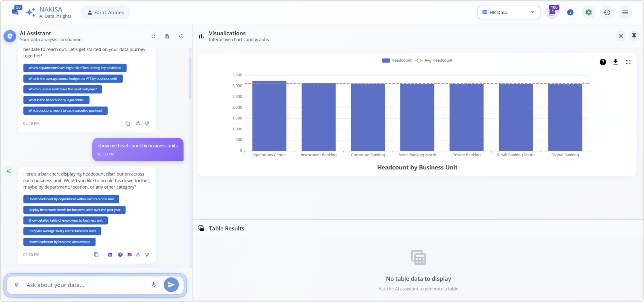Open the question library icon with 100 badge
The width and height of the screenshot is (644, 302).
click(552, 12)
